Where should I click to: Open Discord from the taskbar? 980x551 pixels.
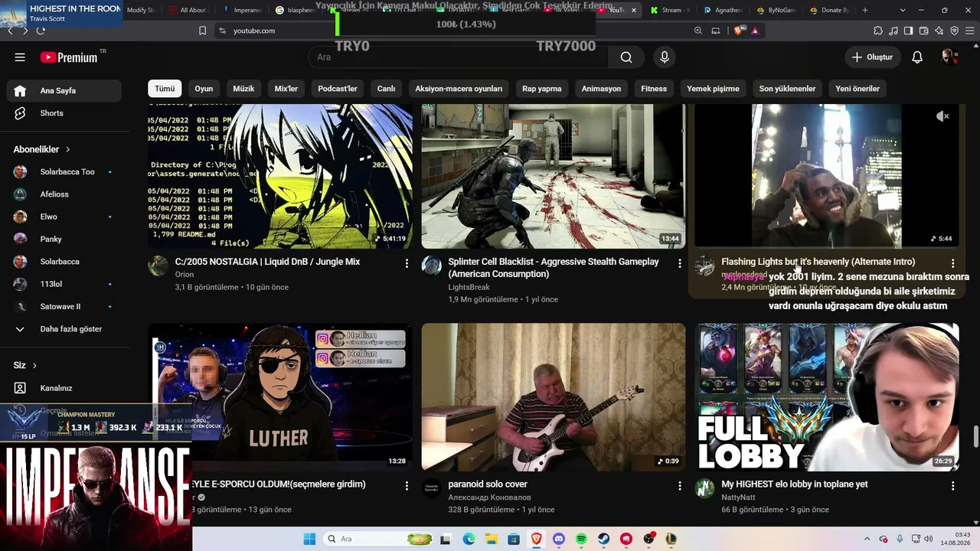click(559, 539)
